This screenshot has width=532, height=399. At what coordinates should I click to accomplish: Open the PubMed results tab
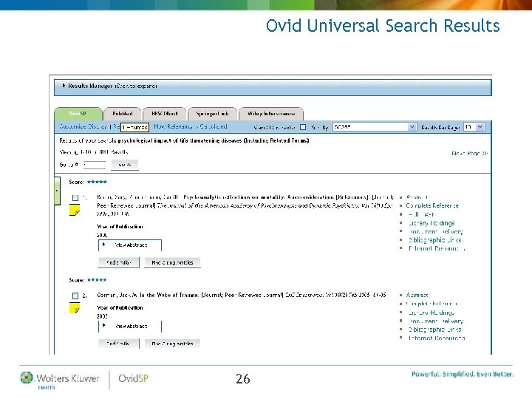[x=122, y=114]
